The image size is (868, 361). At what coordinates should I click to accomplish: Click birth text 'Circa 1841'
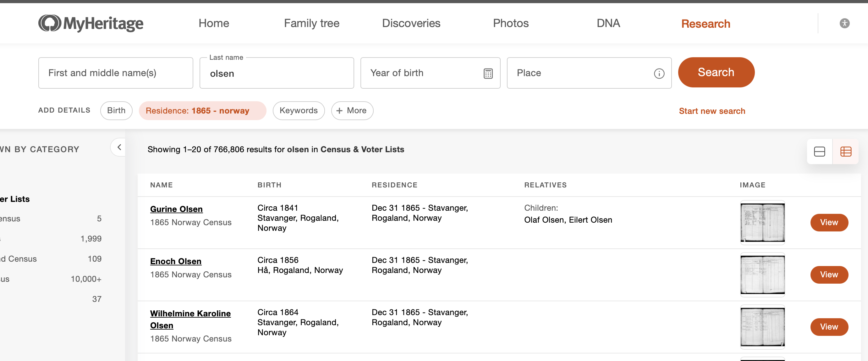277,208
